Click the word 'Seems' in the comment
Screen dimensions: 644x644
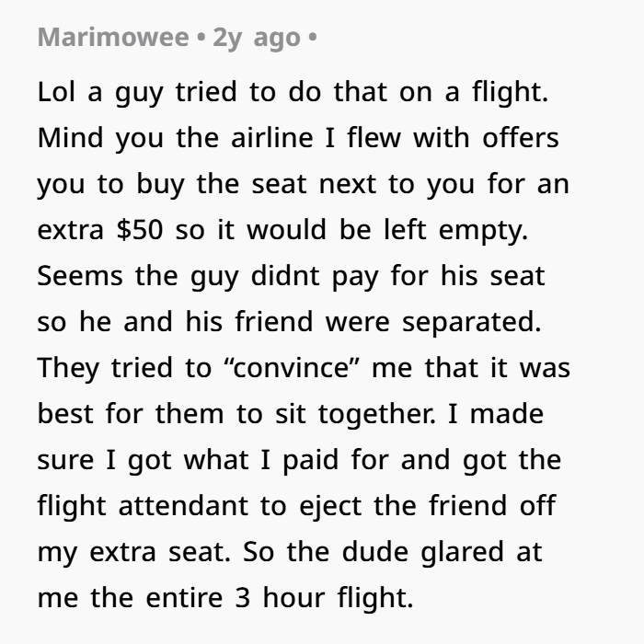pyautogui.click(x=80, y=276)
